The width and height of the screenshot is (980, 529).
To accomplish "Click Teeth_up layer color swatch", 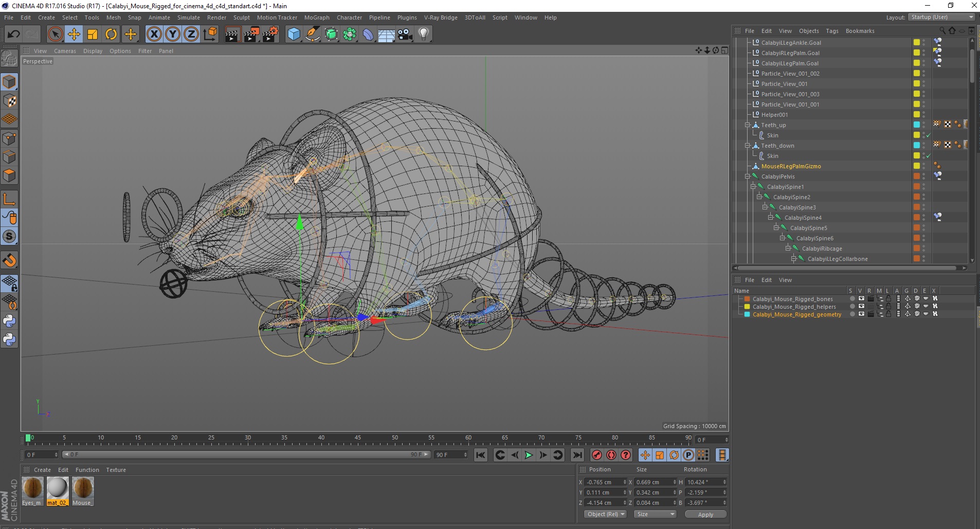I will click(x=916, y=125).
